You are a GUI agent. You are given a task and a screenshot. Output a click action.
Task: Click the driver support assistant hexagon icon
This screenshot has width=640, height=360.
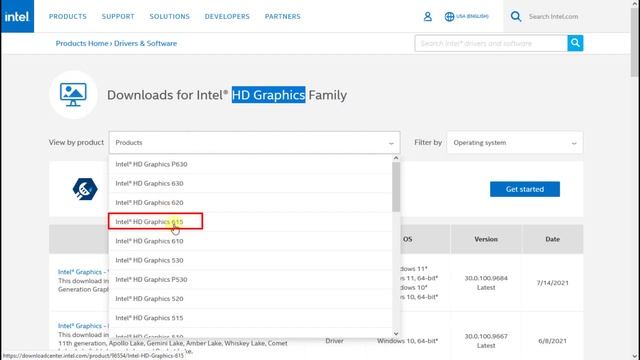[x=85, y=189]
